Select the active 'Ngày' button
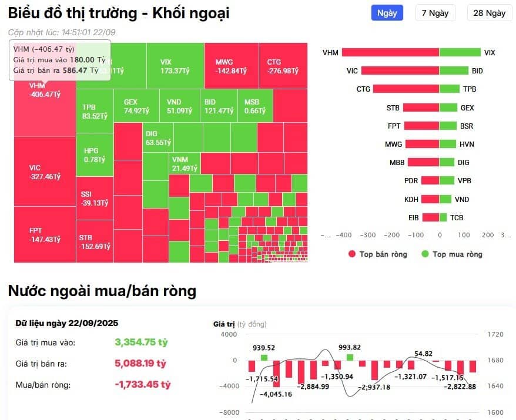This screenshot has width=516, height=420. pyautogui.click(x=387, y=12)
